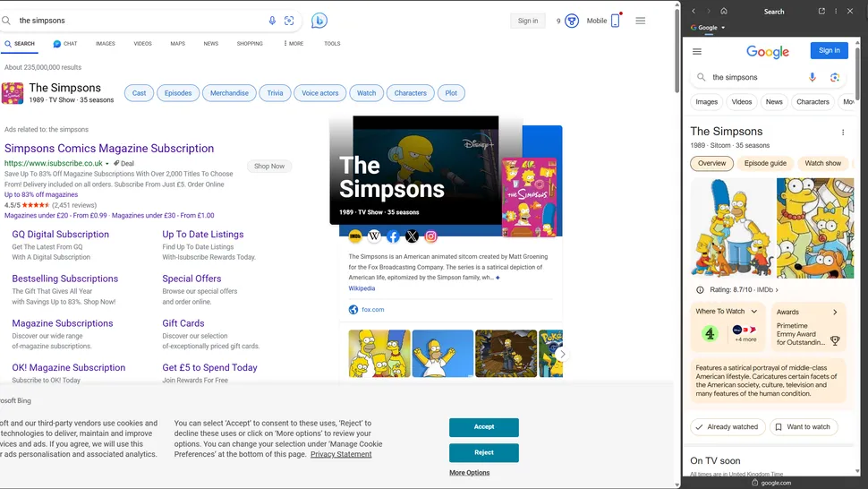Open the Wikipedia icon in Simpsons panel
868x489 pixels.
click(x=374, y=236)
